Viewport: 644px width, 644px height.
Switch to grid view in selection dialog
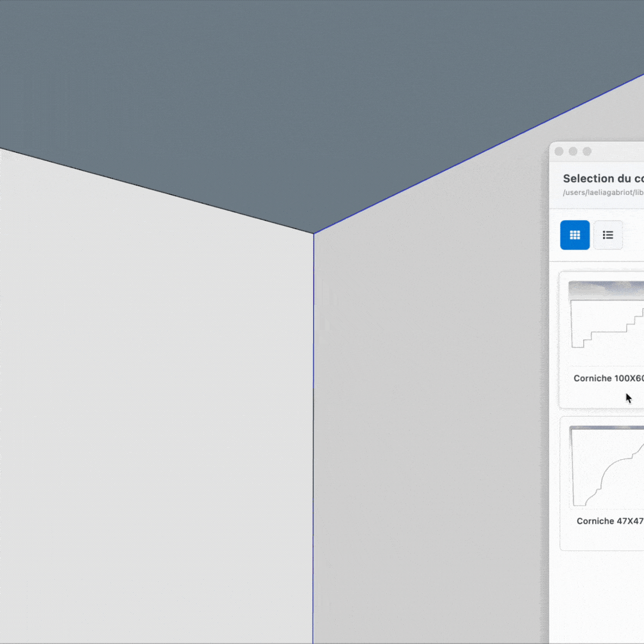[575, 235]
